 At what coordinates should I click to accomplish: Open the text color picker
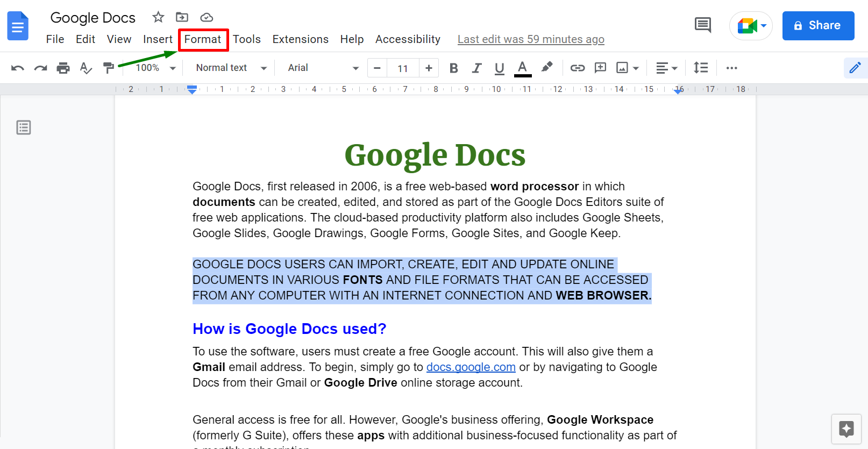pyautogui.click(x=523, y=68)
